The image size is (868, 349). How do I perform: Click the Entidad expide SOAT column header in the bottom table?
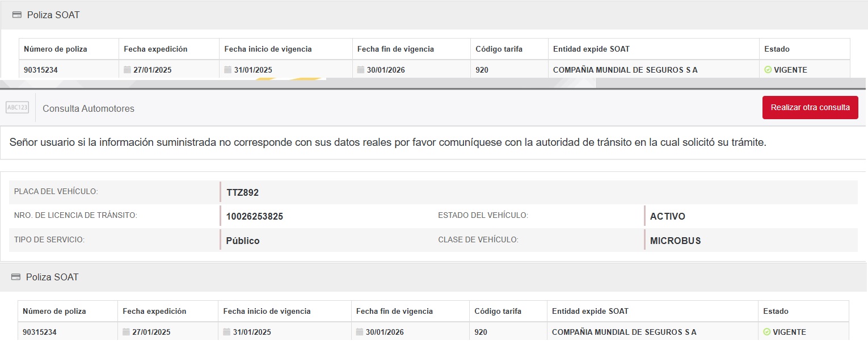[590, 311]
